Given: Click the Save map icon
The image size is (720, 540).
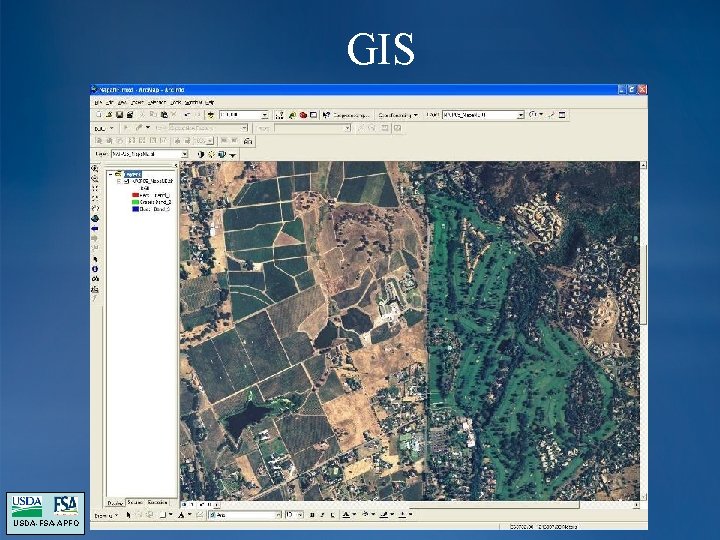Looking at the screenshot, I should click(120, 115).
